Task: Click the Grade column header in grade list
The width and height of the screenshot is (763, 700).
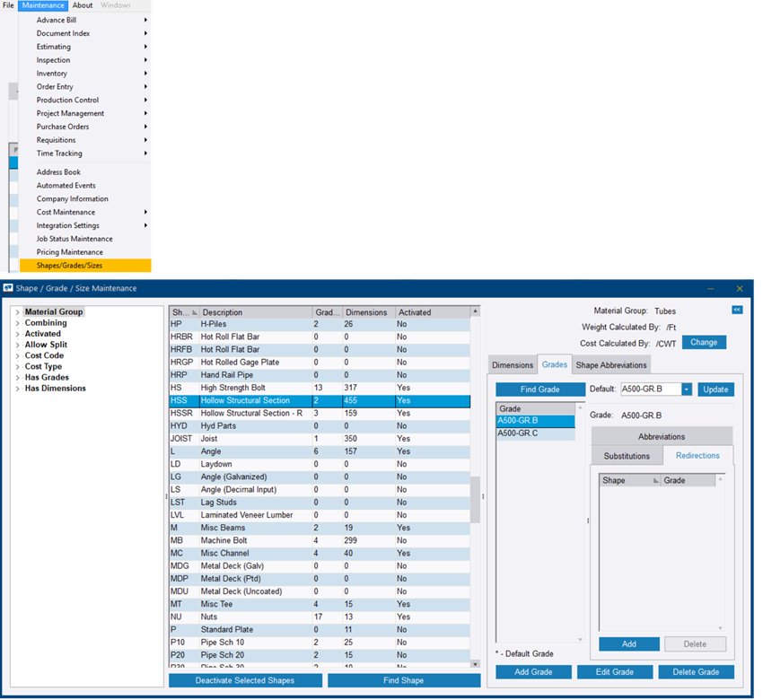Action: point(535,409)
